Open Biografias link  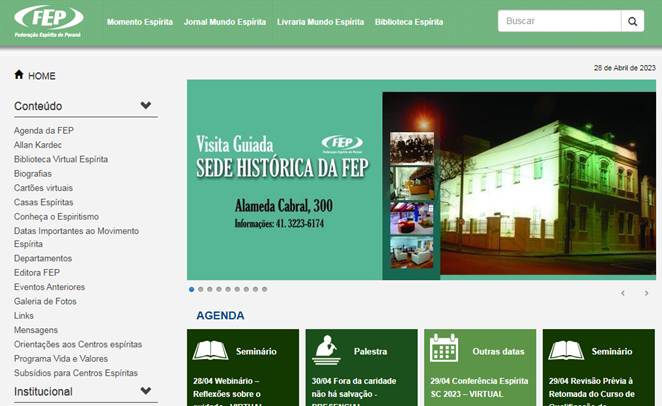[x=33, y=173]
